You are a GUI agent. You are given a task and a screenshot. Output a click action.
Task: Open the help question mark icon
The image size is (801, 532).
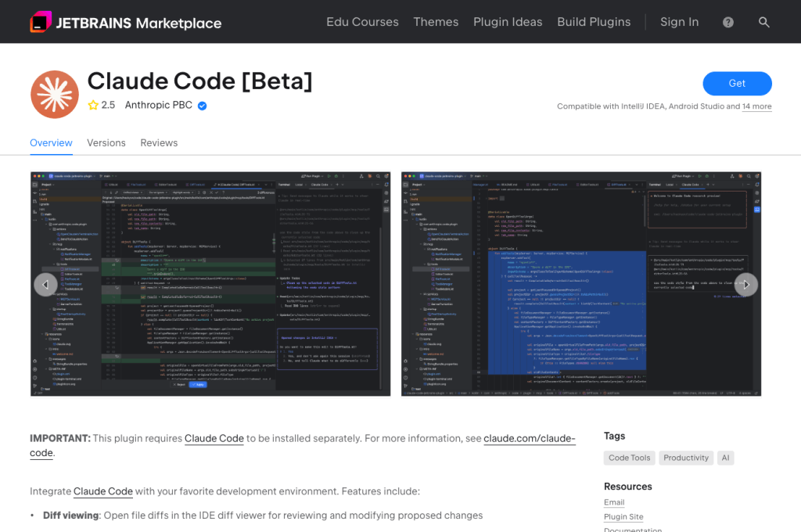click(728, 22)
